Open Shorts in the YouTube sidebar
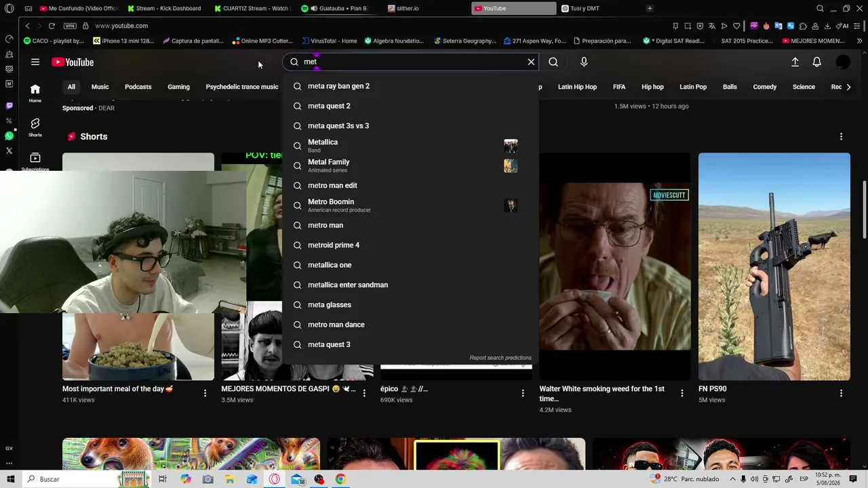The height and width of the screenshot is (488, 868). point(35,127)
